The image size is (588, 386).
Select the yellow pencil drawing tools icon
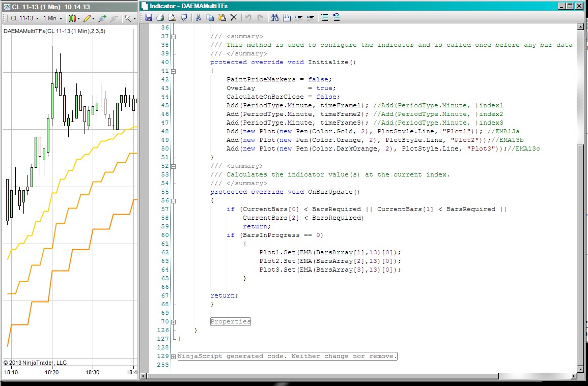tap(87, 18)
